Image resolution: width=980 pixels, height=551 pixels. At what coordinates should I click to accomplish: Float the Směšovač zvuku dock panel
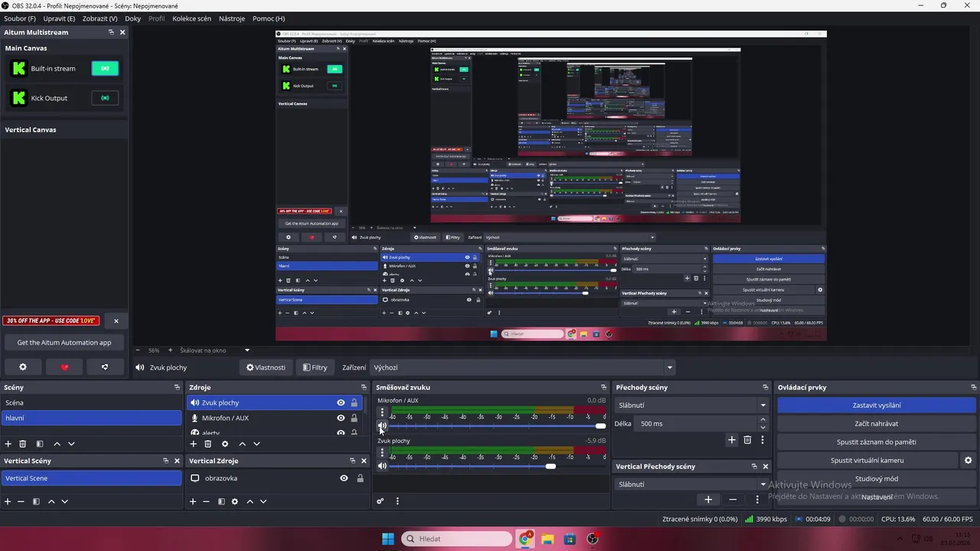(603, 387)
